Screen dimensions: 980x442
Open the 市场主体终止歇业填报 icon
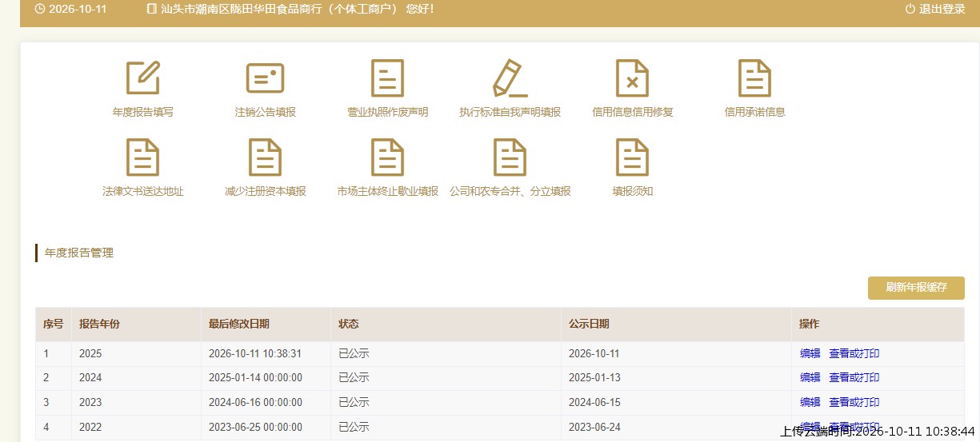[x=388, y=157]
